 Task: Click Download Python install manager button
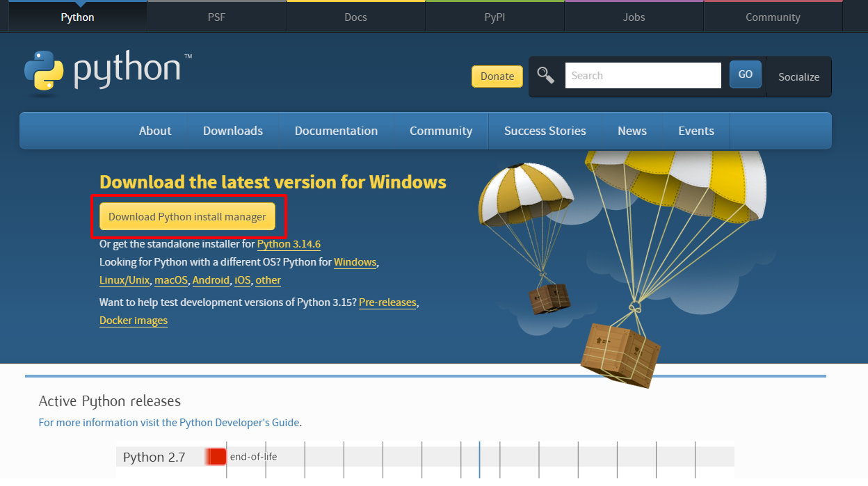click(187, 217)
